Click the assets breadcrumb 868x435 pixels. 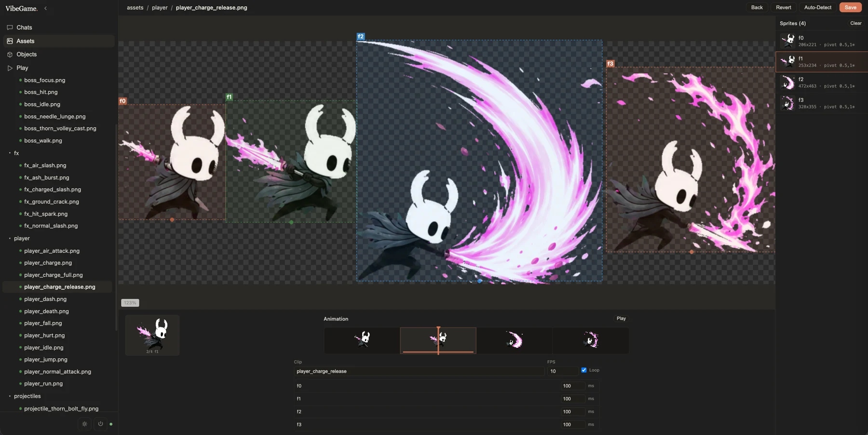[135, 8]
